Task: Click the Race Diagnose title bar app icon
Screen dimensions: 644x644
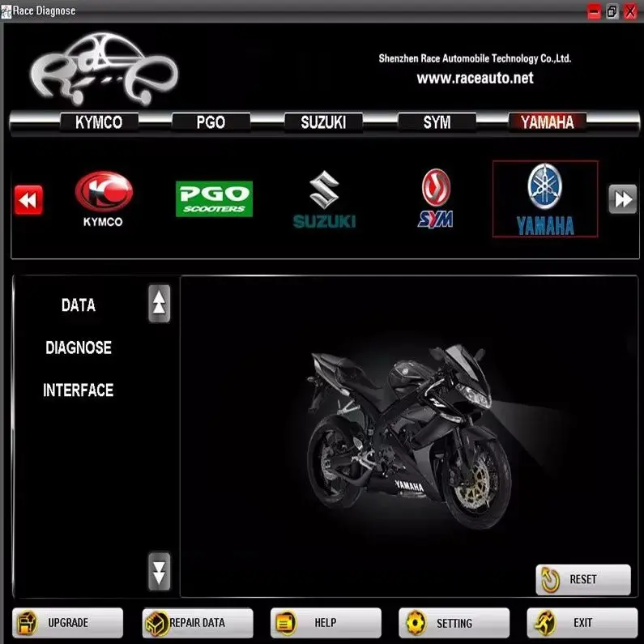Action: (6, 11)
